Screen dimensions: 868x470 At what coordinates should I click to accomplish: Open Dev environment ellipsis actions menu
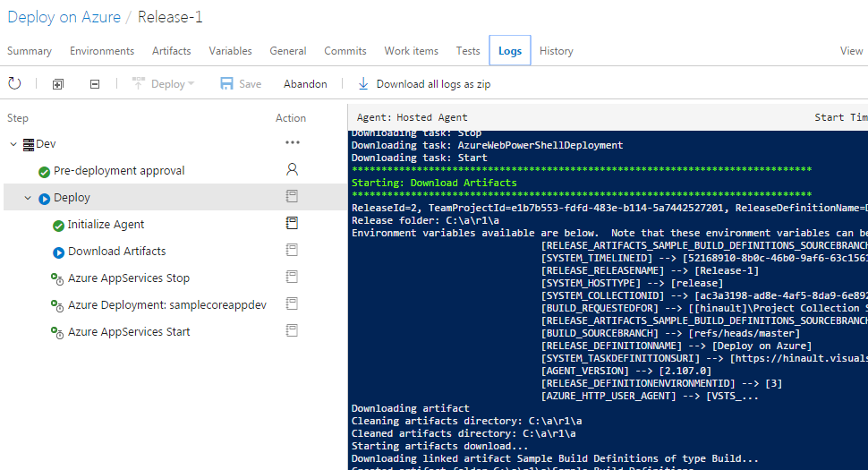click(292, 142)
